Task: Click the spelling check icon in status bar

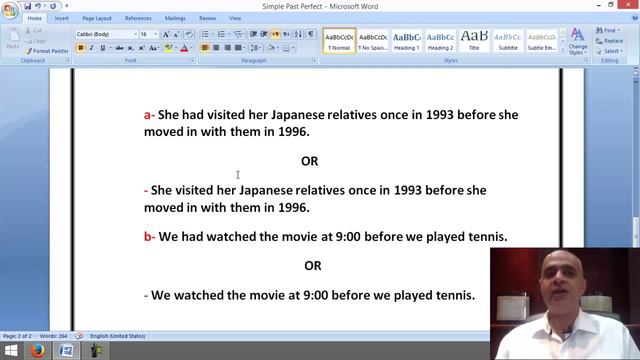Action: click(x=79, y=336)
